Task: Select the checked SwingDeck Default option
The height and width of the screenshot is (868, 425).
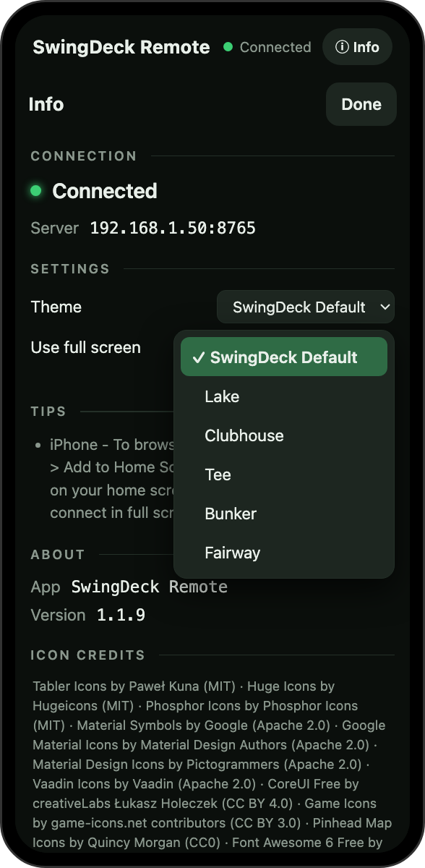Action: 284,357
